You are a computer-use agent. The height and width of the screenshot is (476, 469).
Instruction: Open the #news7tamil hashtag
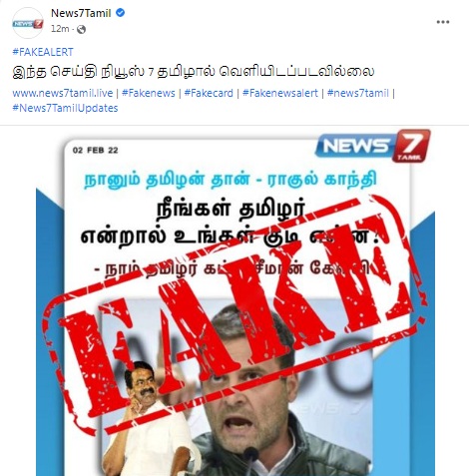[358, 93]
